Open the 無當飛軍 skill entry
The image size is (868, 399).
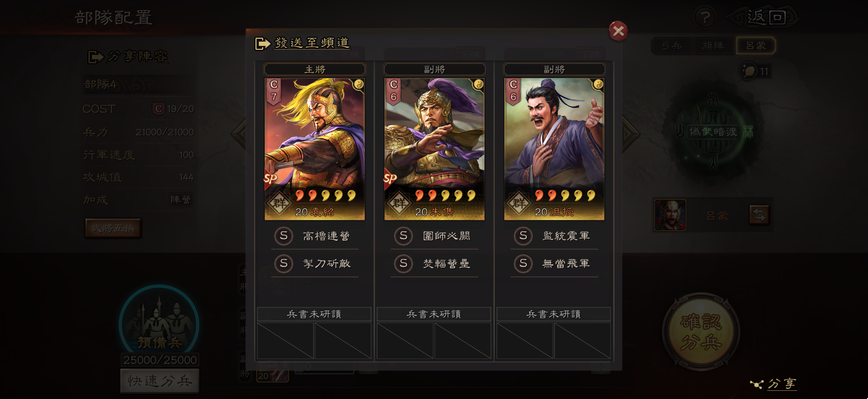click(554, 263)
